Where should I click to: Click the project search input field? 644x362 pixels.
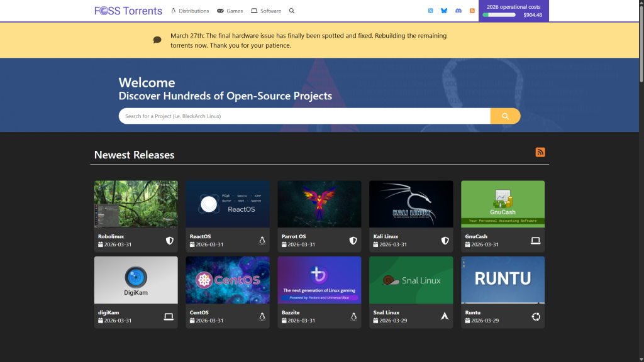(x=302, y=116)
